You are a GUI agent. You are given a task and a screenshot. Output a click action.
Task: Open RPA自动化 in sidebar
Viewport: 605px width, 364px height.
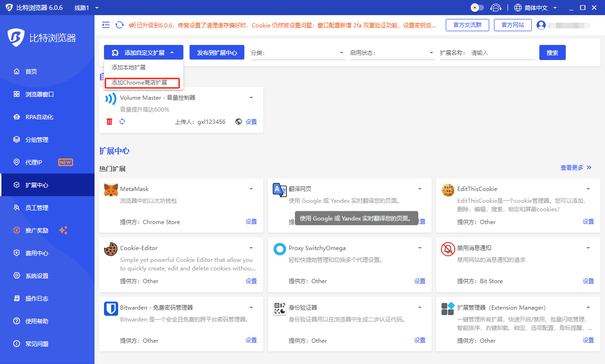pos(47,117)
